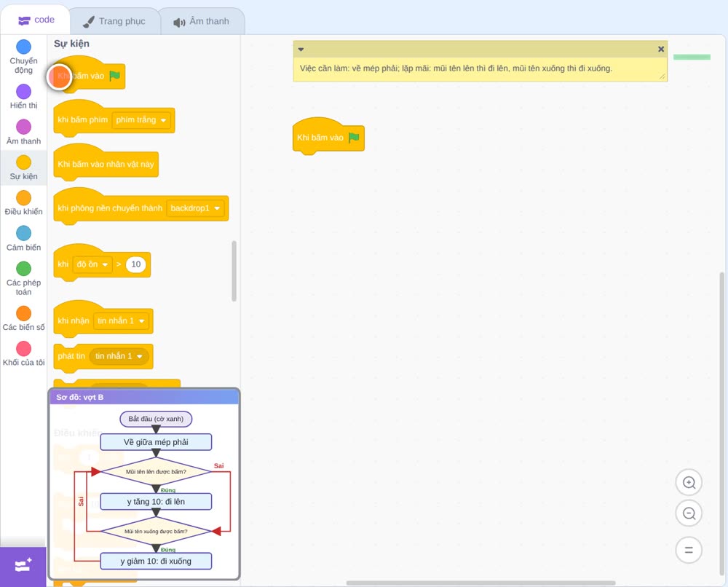This screenshot has width=728, height=587.
Task: Switch to the Âm thanh tab
Action: tap(202, 21)
